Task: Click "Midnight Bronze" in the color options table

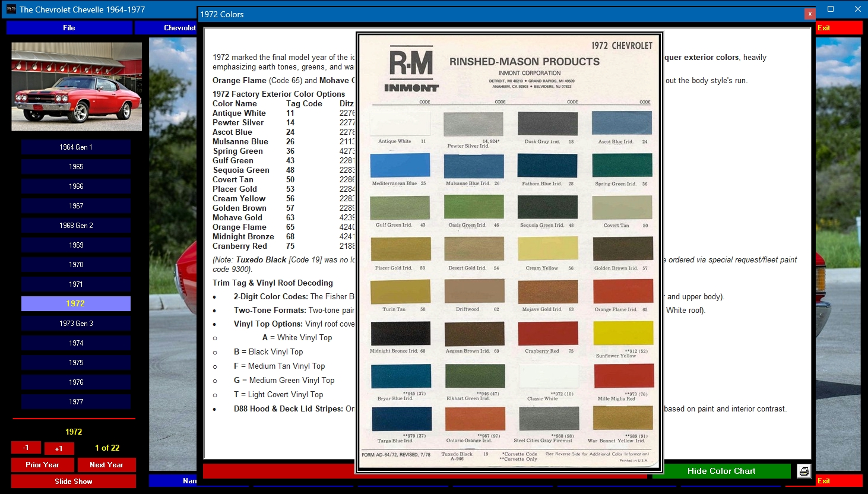Action: coord(243,237)
